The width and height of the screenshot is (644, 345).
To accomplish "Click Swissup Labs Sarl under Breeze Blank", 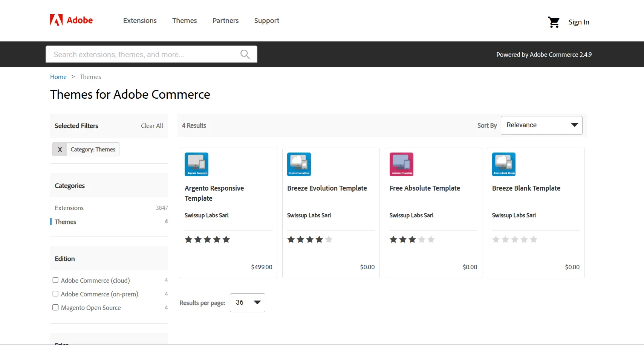I will (x=514, y=215).
